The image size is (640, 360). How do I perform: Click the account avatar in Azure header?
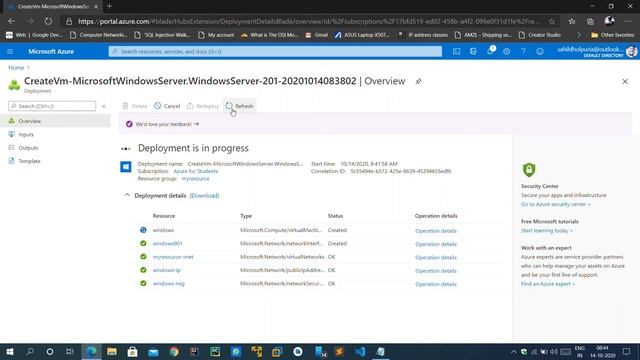(x=631, y=51)
